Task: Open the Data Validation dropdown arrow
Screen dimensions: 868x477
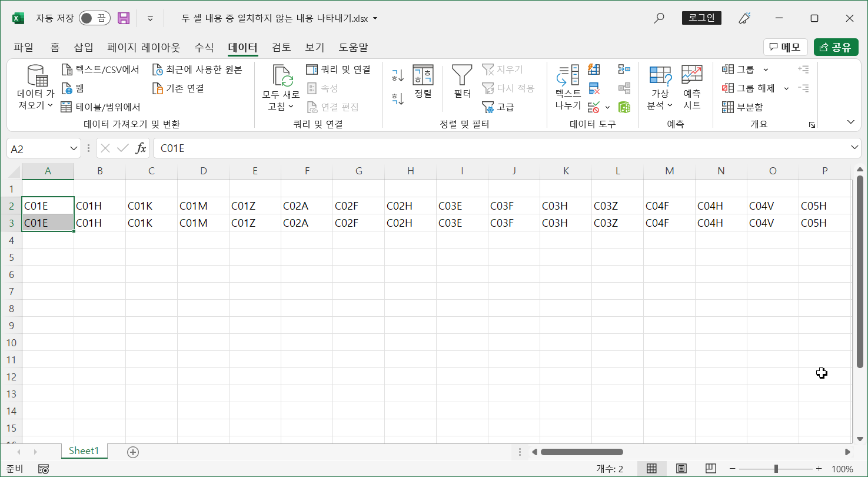Action: 607,107
